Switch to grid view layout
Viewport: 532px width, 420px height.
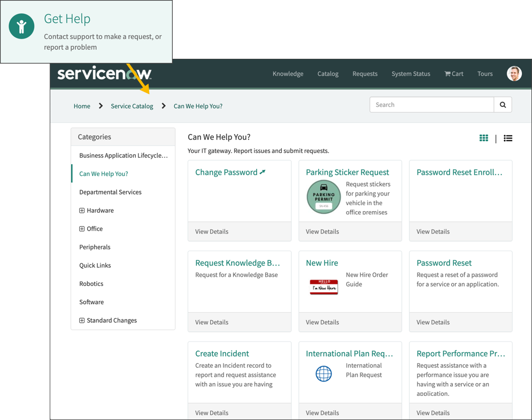pos(483,138)
